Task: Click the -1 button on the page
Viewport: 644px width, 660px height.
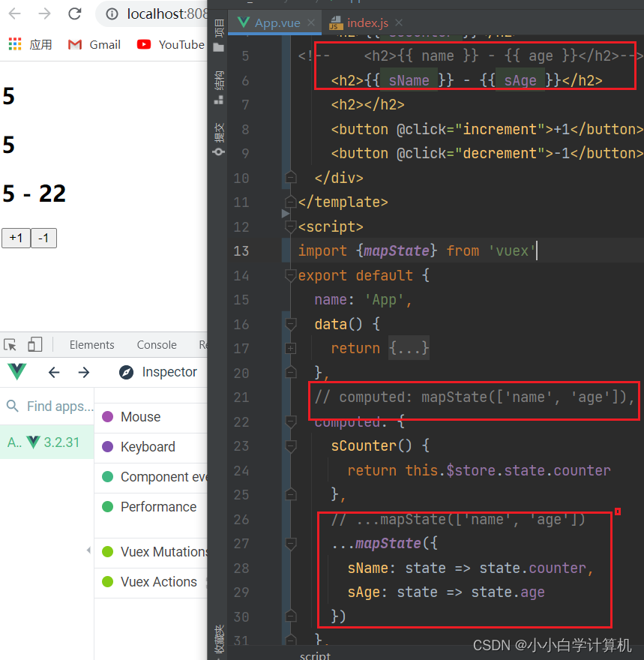Action: pos(43,238)
